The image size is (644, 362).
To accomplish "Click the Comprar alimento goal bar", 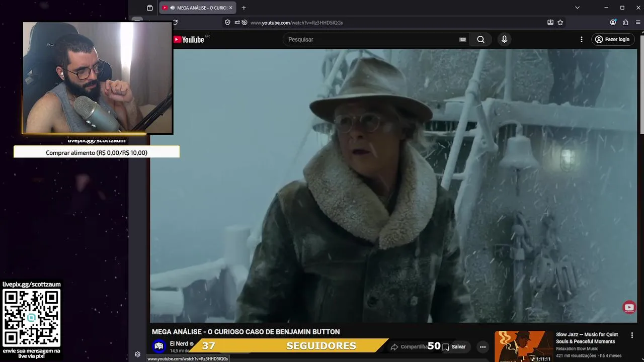I will 97,152.
